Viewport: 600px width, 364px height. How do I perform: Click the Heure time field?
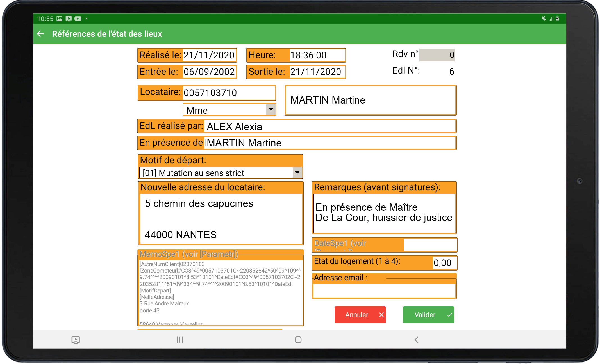point(317,55)
